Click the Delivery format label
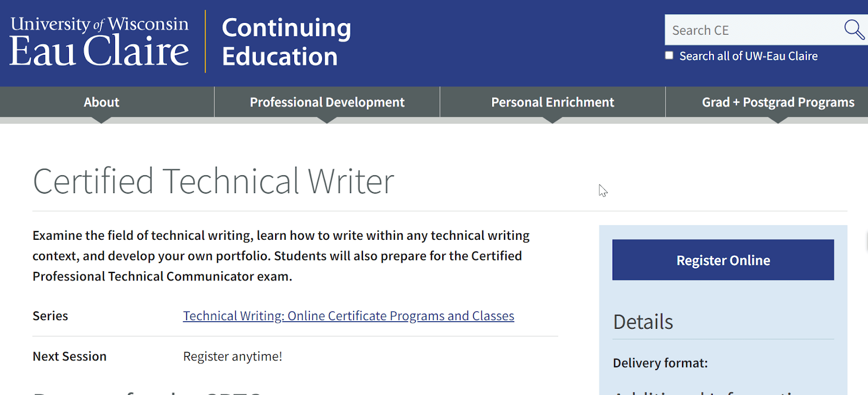Image resolution: width=868 pixels, height=395 pixels. (x=660, y=362)
